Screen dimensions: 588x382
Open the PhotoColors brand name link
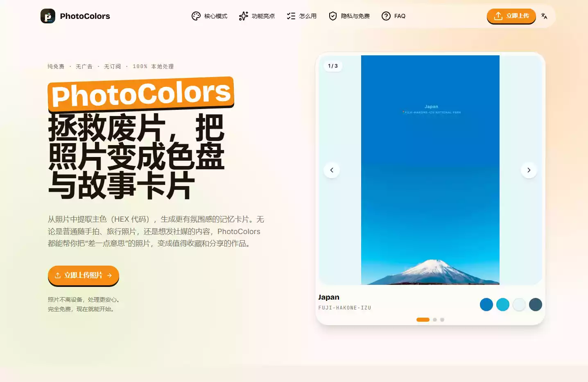point(85,16)
